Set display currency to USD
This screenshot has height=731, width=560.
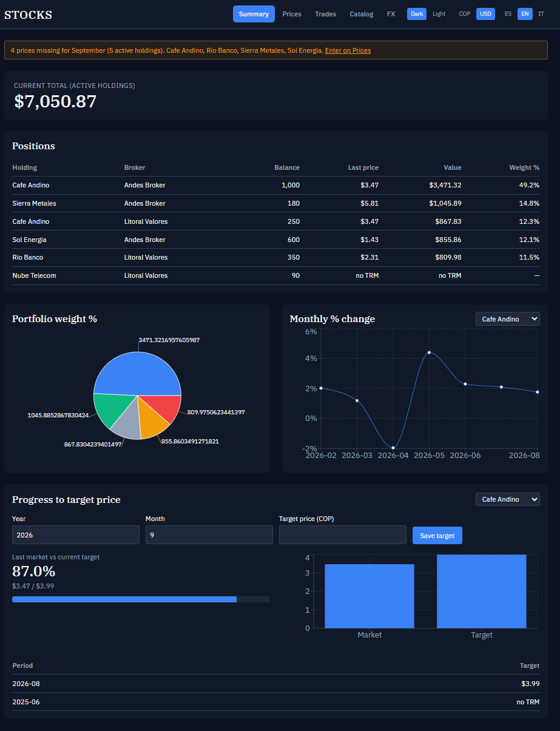tap(485, 14)
